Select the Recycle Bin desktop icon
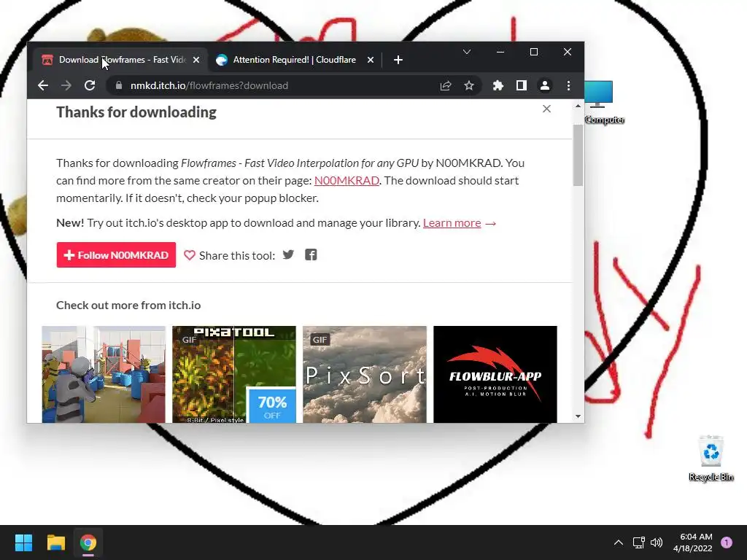 [711, 458]
